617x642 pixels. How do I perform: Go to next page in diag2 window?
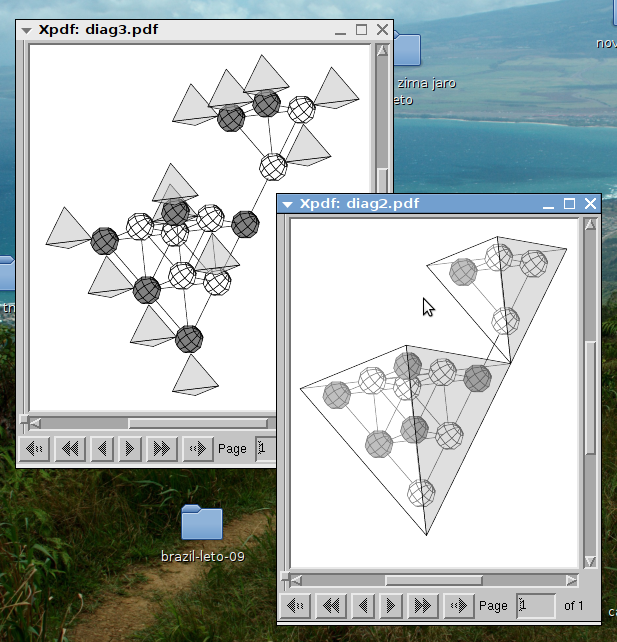click(x=391, y=605)
